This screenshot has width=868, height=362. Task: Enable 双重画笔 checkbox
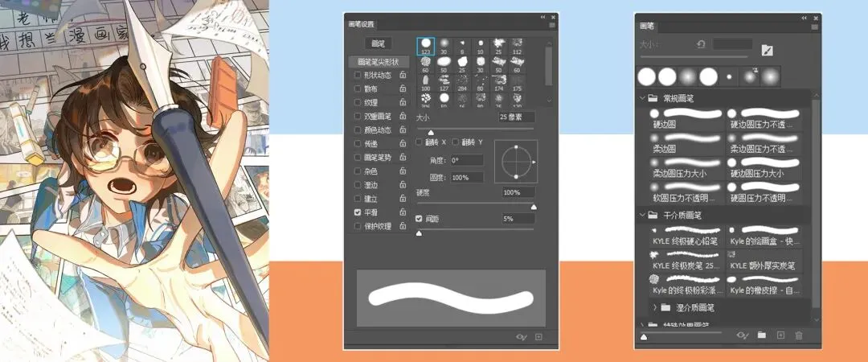point(358,117)
